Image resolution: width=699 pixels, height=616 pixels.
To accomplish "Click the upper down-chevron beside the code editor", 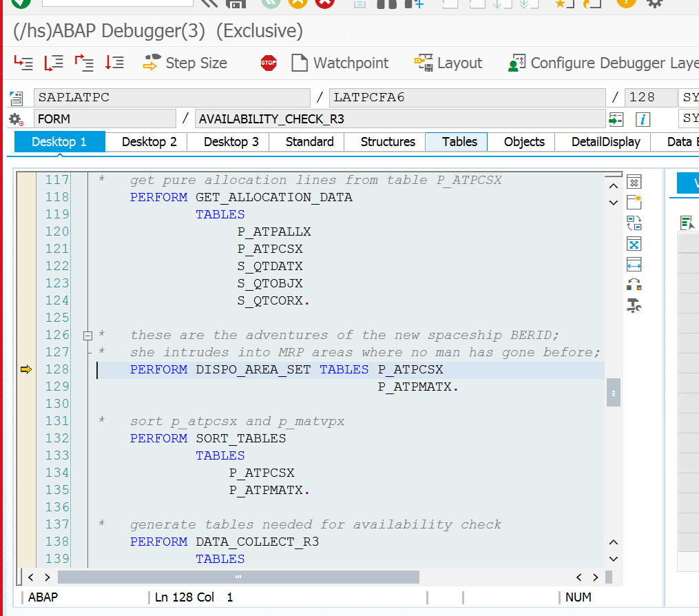I will (614, 203).
